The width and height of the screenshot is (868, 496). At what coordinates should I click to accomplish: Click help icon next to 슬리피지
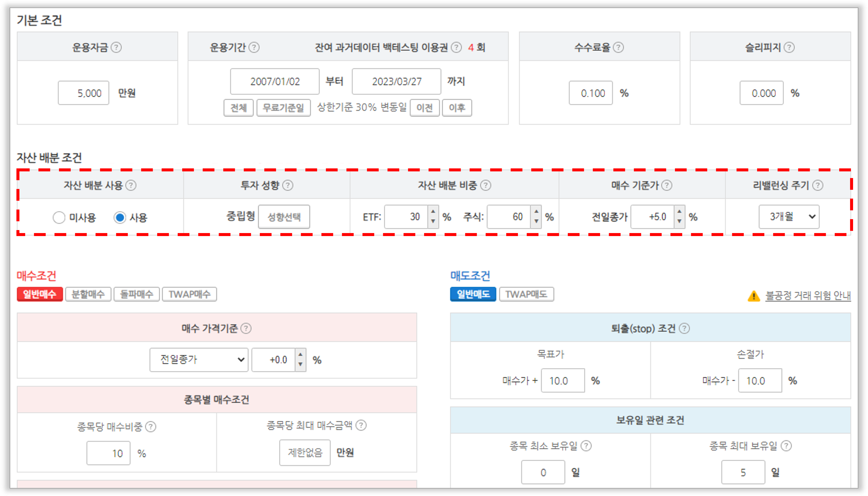(789, 47)
